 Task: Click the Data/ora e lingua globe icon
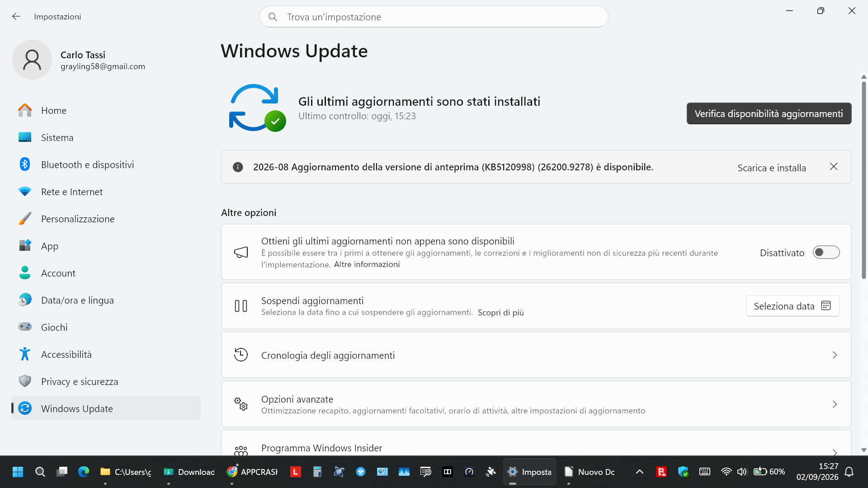click(x=25, y=300)
